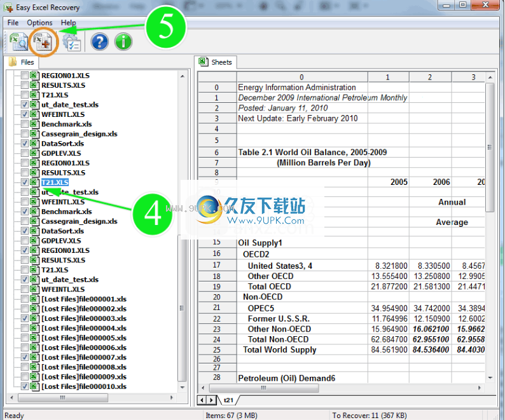The image size is (505, 420).
Task: Click the Easy Excel Recovery title bar icon
Action: pyautogui.click(x=8, y=8)
